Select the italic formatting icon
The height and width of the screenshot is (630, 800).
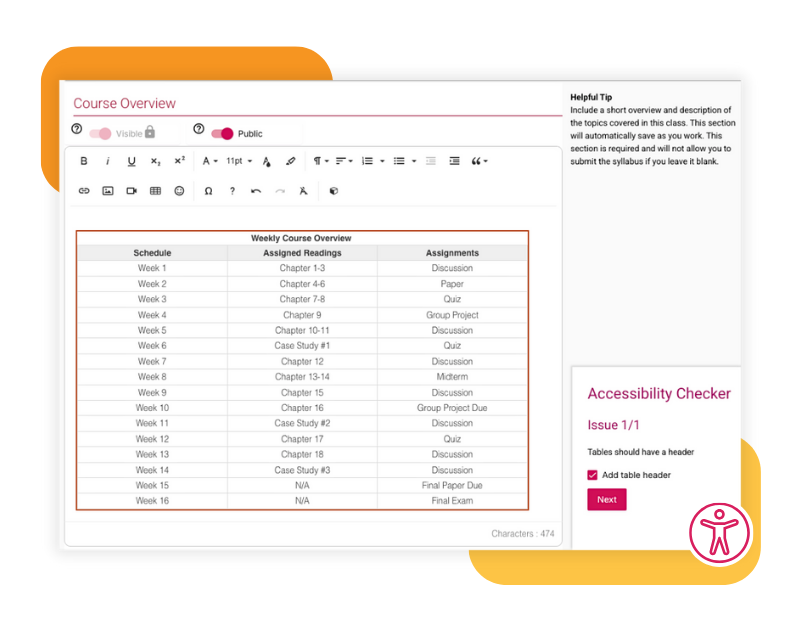pyautogui.click(x=107, y=161)
